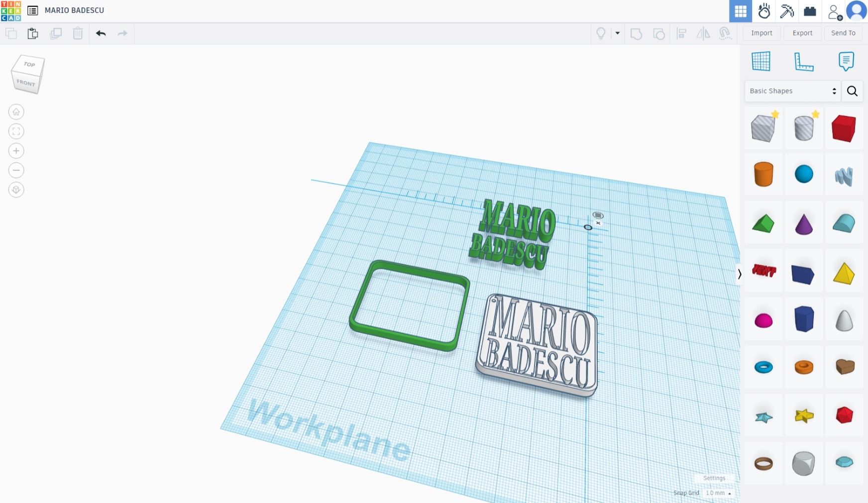Select the purple Cone shape
Screen dimensions: 868x503
tap(804, 224)
